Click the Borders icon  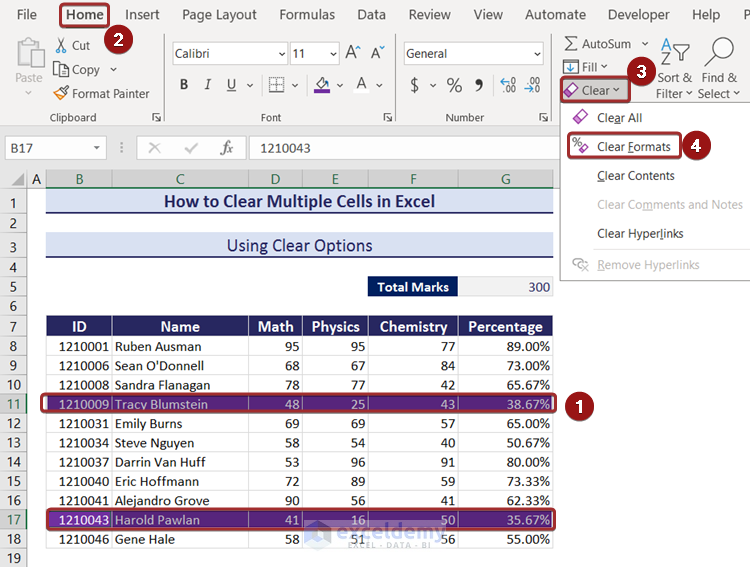[x=277, y=85]
